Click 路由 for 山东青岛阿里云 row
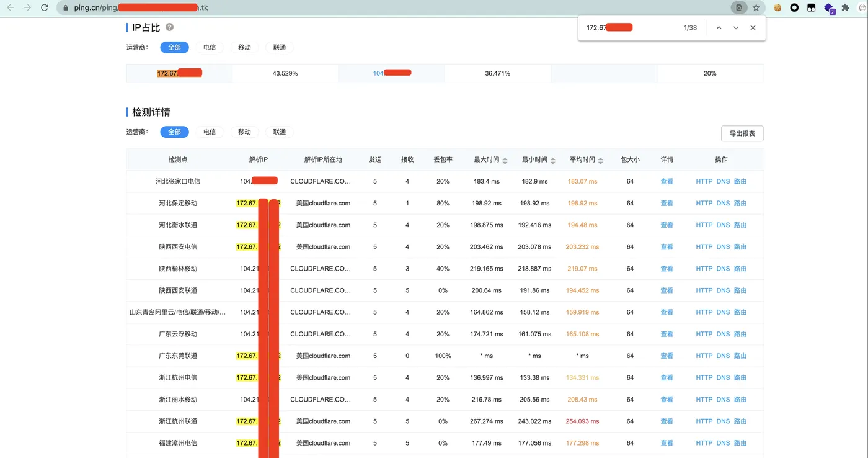 point(740,312)
